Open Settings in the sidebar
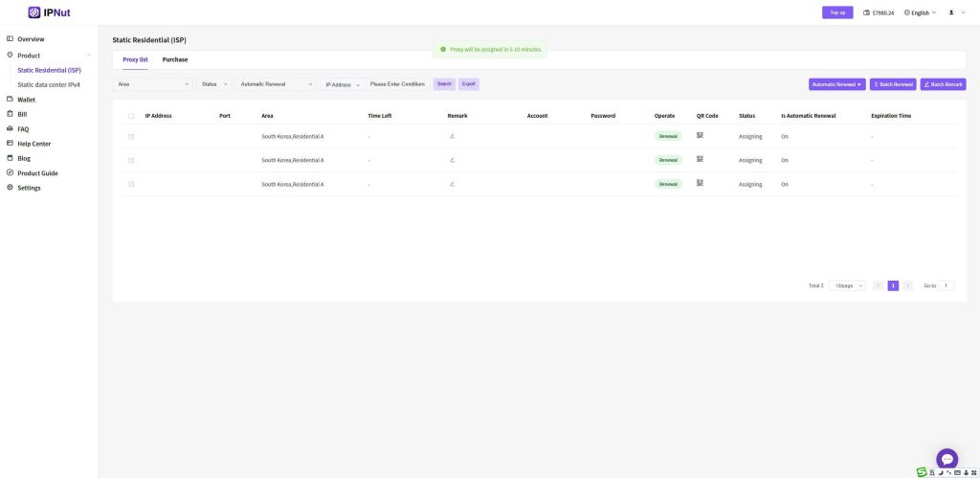The width and height of the screenshot is (980, 478). click(x=29, y=188)
